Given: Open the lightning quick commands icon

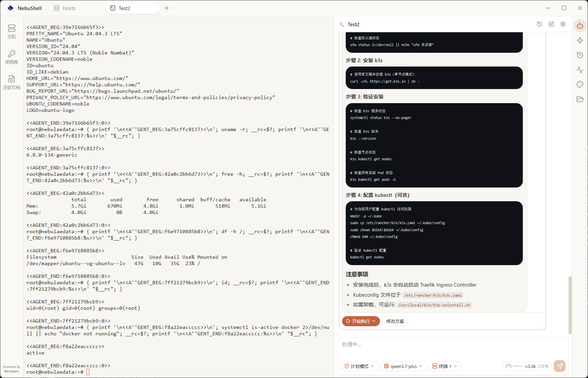Looking at the screenshot, I should click(580, 40).
